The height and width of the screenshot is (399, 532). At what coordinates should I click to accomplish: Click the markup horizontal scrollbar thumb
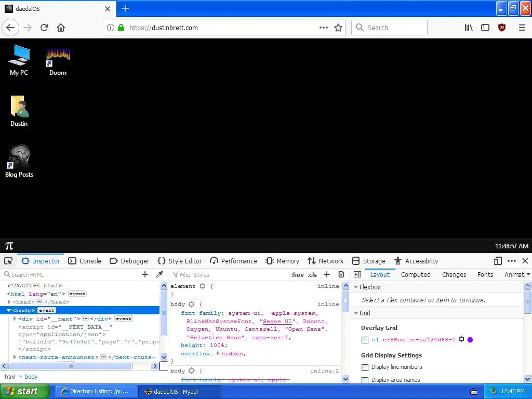70,366
